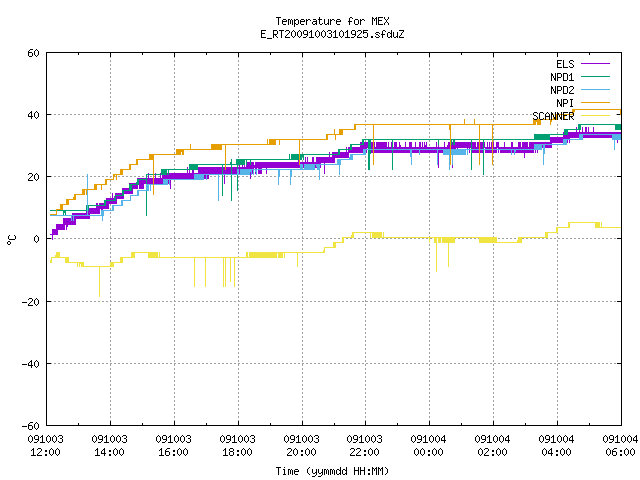This screenshot has height=480, width=640.
Task: Click the filename E_RT20091003101925.sfduZ subtitle
Action: pos(332,34)
